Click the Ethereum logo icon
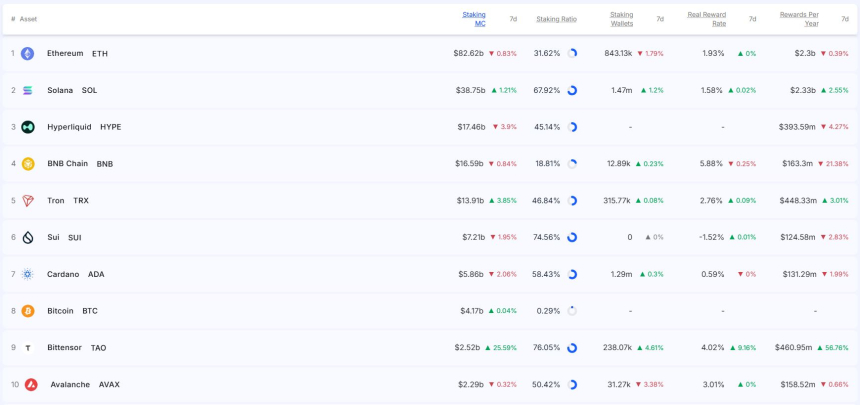 tap(28, 53)
